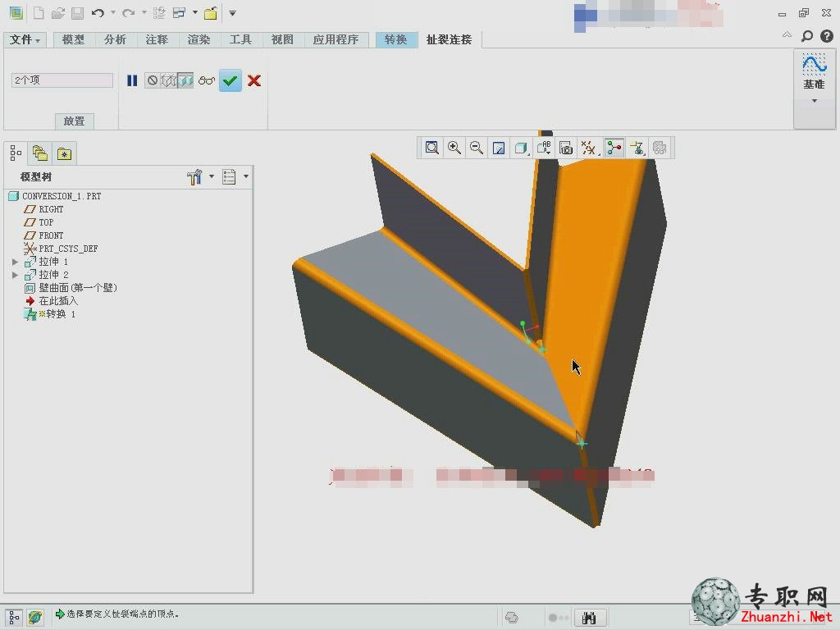
Task: Click the view manager camera icon
Action: [566, 148]
